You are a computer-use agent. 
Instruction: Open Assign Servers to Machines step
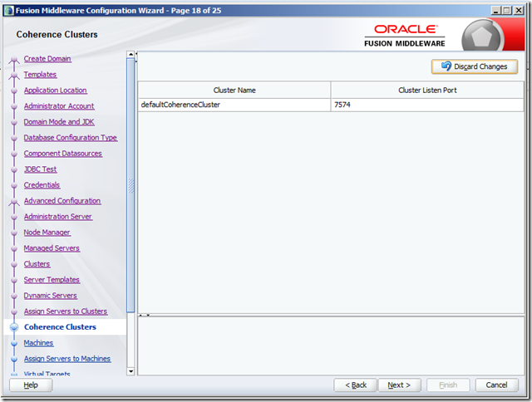(x=67, y=359)
